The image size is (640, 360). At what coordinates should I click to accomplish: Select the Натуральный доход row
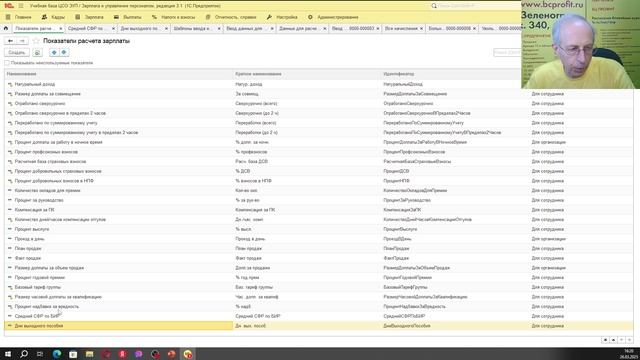pos(318,84)
